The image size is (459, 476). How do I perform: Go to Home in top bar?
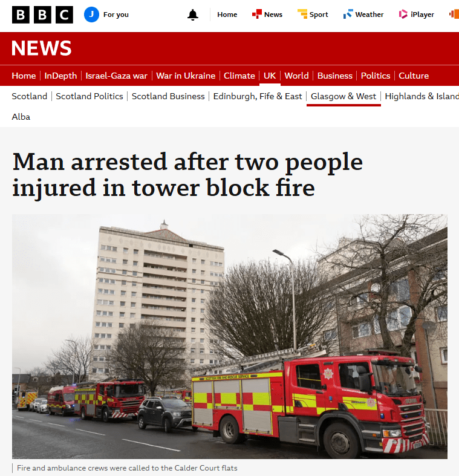[227, 15]
